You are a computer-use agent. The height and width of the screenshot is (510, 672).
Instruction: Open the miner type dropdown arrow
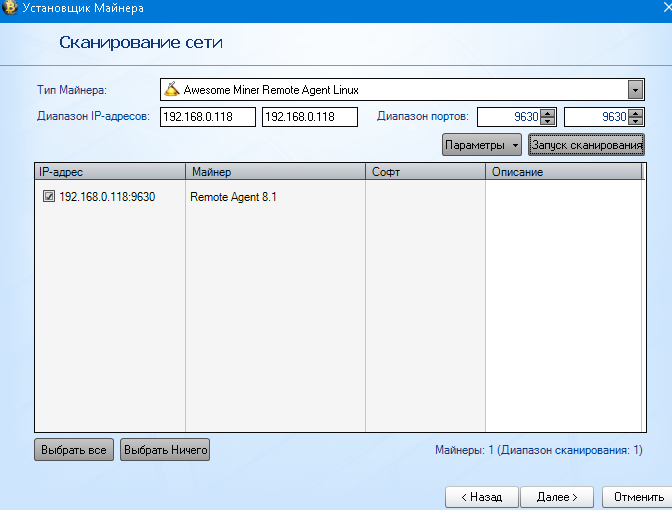click(x=636, y=90)
